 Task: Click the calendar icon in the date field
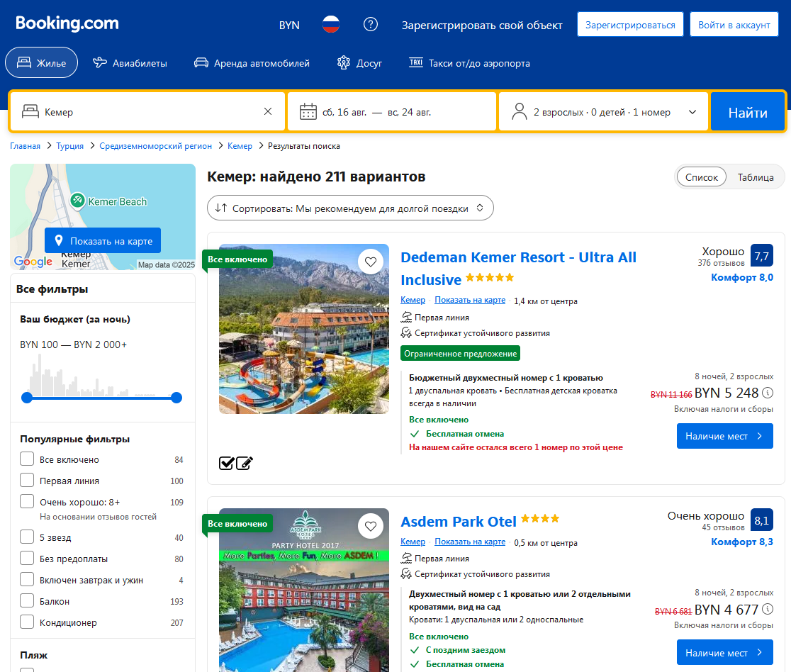click(308, 111)
